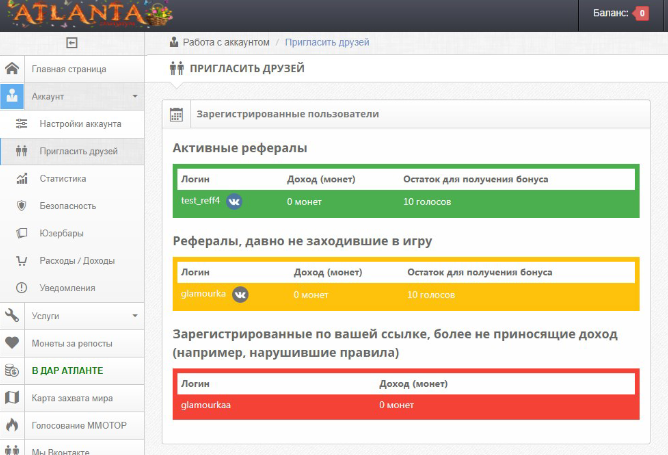The height and width of the screenshot is (455, 668).
Task: Select Пригласить друзей in sidebar
Action: 78,151
